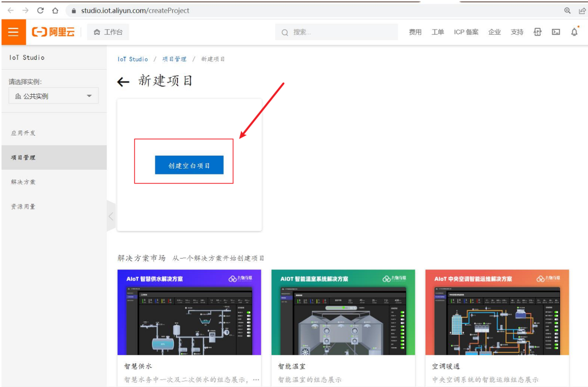Open the 空调暖通 solution thumbnail

(497, 312)
